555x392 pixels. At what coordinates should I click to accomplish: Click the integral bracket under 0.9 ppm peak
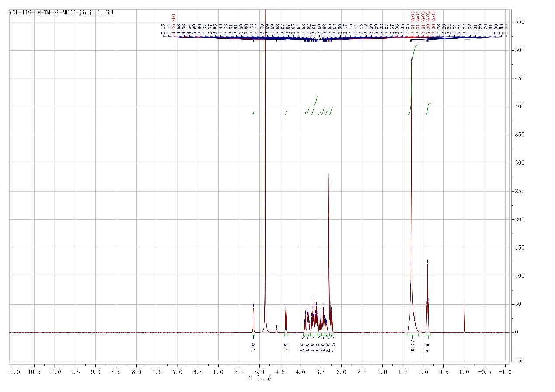click(x=428, y=336)
